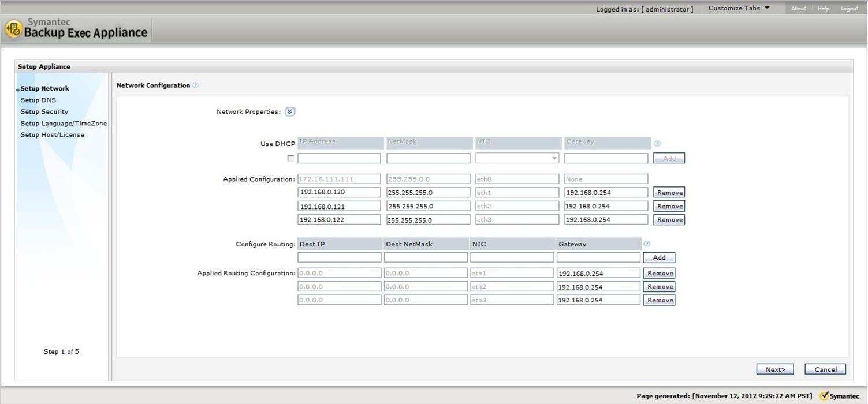Screen dimensions: 868x404
Task: Open the NIC dropdown in Use DHCP row
Action: [x=517, y=158]
